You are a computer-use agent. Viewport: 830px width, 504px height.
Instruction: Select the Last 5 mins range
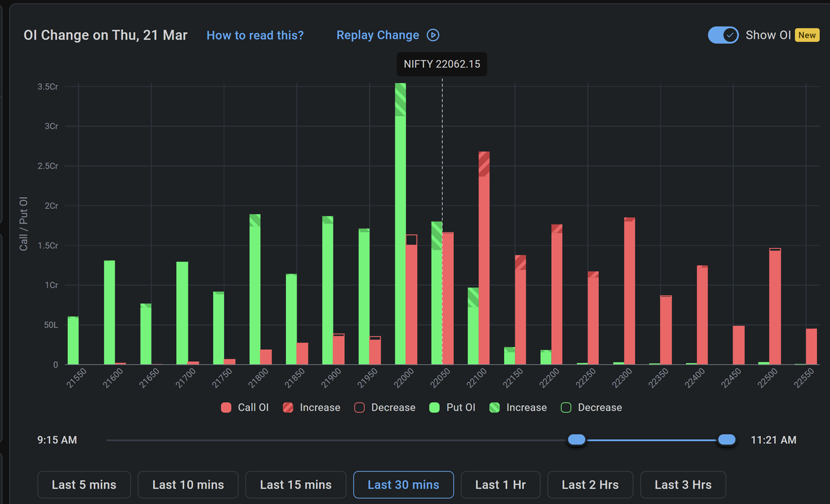84,485
